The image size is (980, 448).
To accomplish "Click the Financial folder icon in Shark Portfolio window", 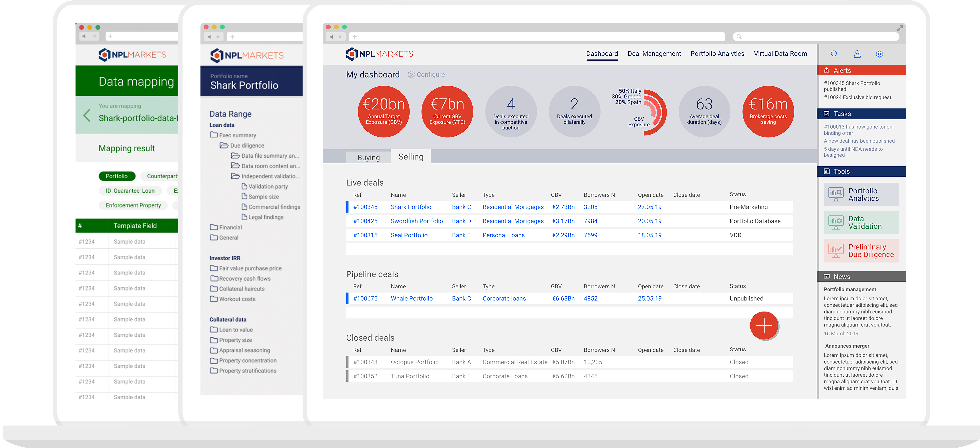I will point(214,227).
